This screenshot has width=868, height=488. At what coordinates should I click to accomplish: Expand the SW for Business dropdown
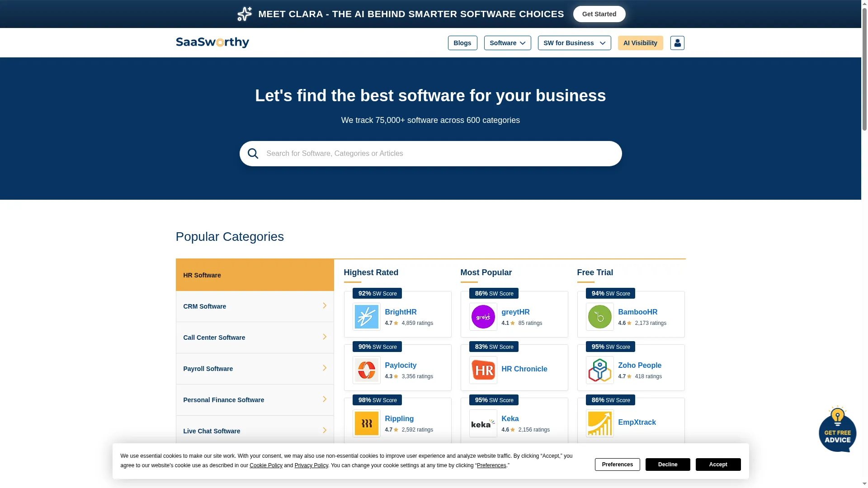click(x=575, y=43)
